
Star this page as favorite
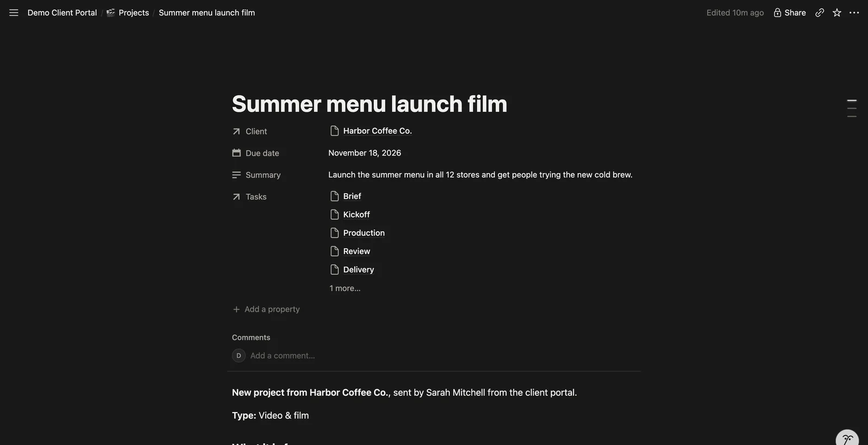pyautogui.click(x=837, y=12)
